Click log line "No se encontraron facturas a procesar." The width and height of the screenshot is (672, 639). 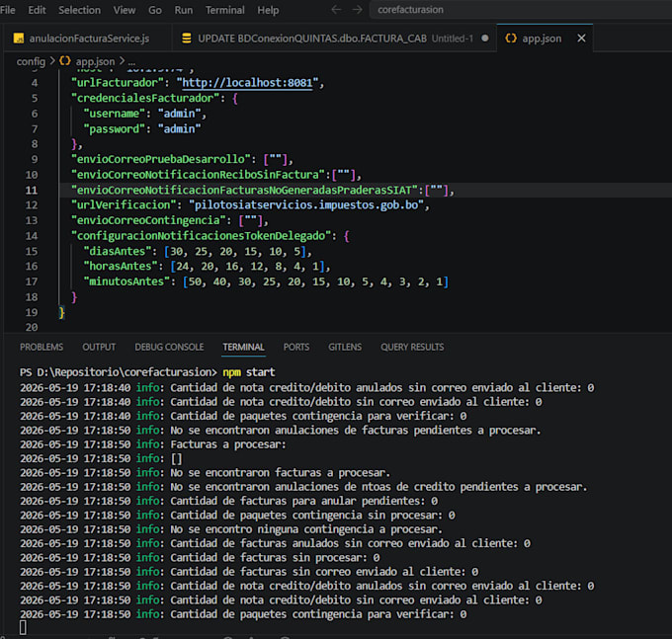[x=281, y=473]
